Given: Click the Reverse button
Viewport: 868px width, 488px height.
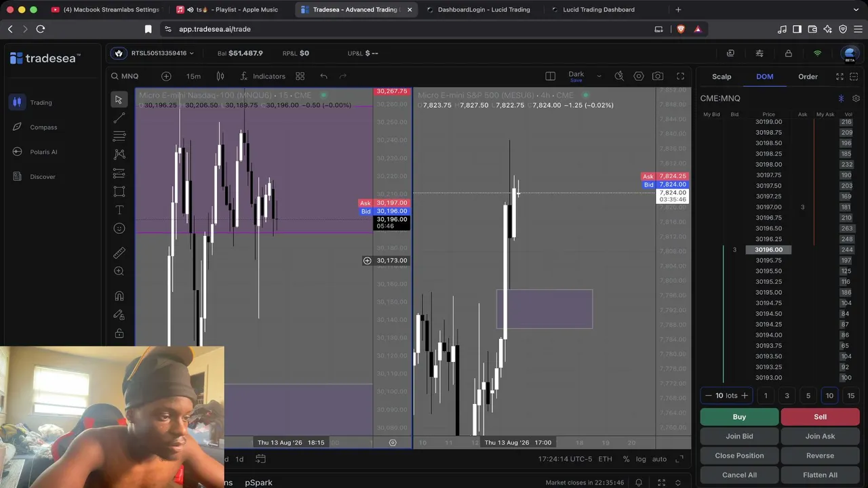Looking at the screenshot, I should pyautogui.click(x=820, y=455).
